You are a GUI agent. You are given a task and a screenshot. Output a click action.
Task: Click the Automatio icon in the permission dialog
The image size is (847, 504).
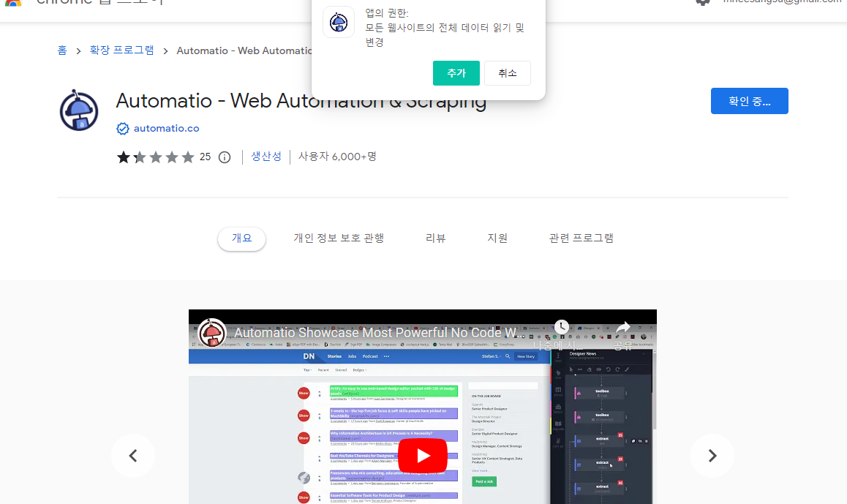click(339, 22)
